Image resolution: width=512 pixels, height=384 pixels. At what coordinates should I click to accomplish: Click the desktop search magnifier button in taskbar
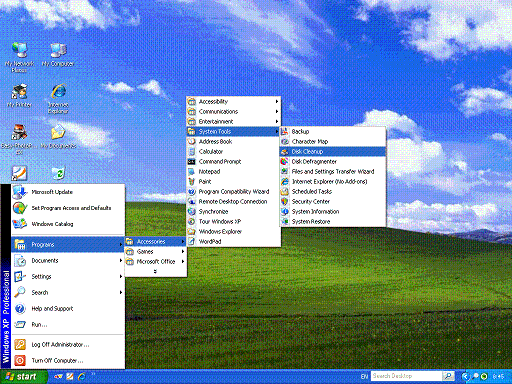tap(448, 376)
